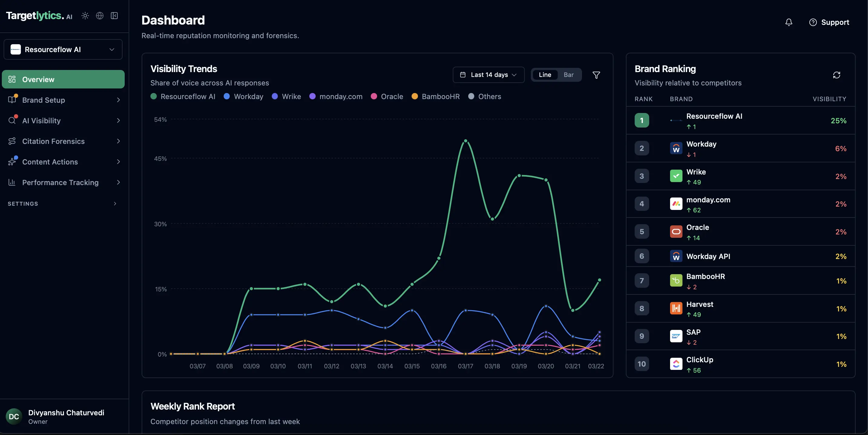The width and height of the screenshot is (868, 435).
Task: Open the Resourceflow AI ranking row
Action: pyautogui.click(x=740, y=120)
